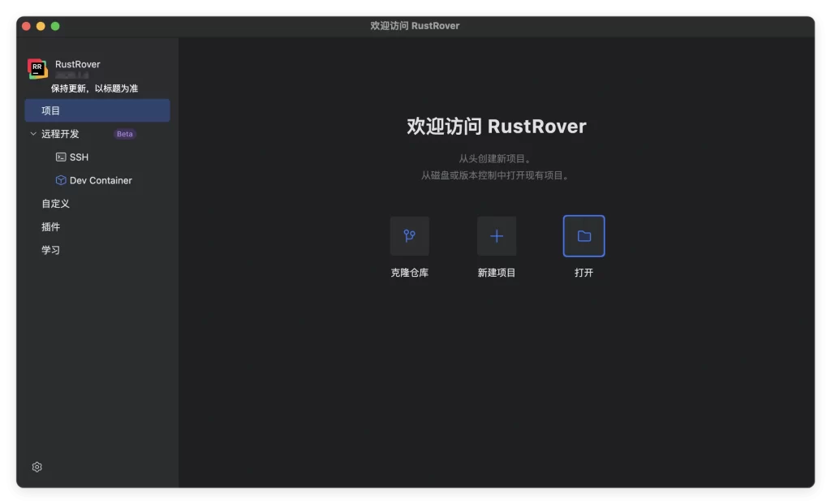The image size is (831, 504).
Task: Maximize the window with the green button
Action: coord(55,26)
